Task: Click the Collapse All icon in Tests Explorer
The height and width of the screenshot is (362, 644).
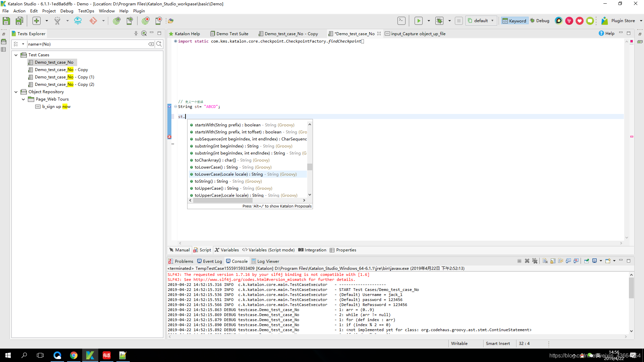Action: 136,34
